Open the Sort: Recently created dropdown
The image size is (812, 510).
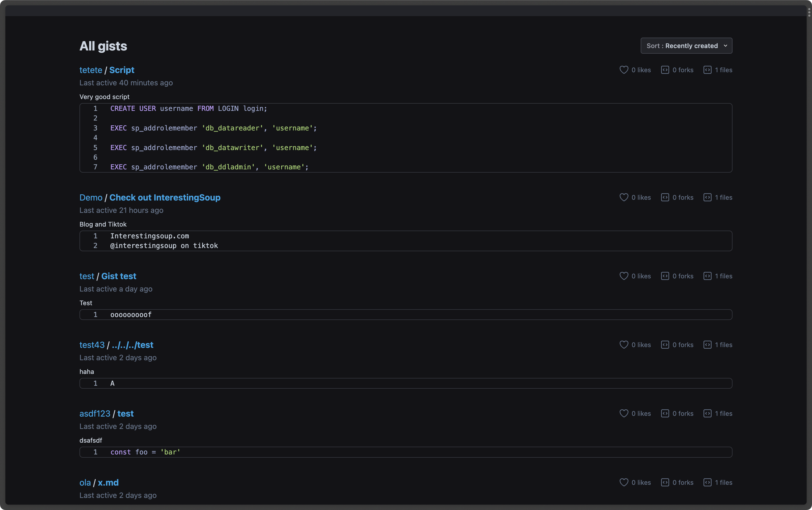click(686, 46)
